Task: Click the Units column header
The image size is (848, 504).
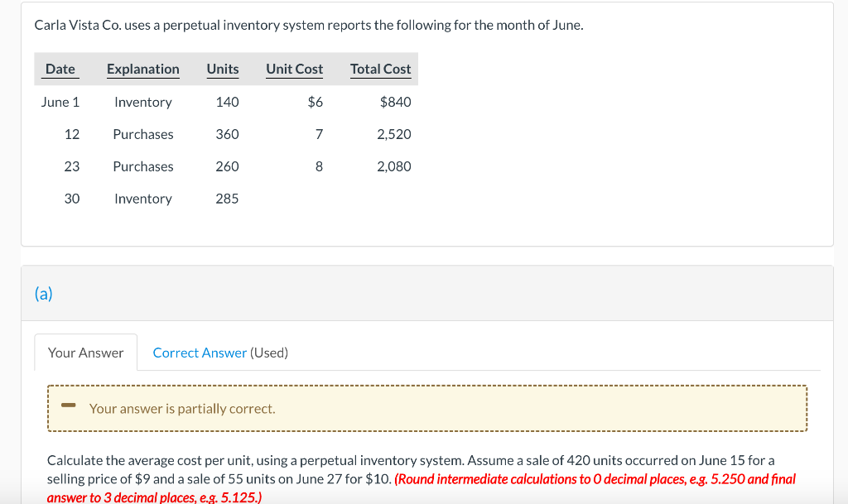Action: [222, 70]
